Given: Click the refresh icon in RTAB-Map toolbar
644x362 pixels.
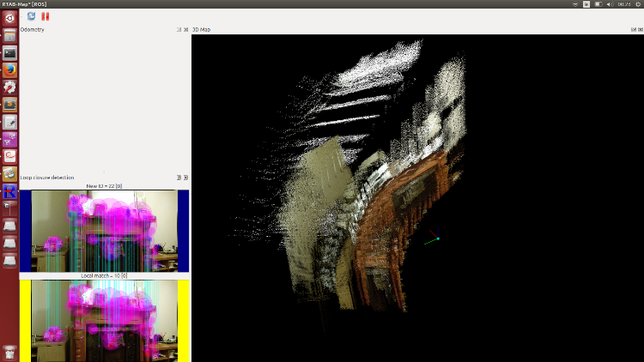Looking at the screenshot, I should (32, 16).
